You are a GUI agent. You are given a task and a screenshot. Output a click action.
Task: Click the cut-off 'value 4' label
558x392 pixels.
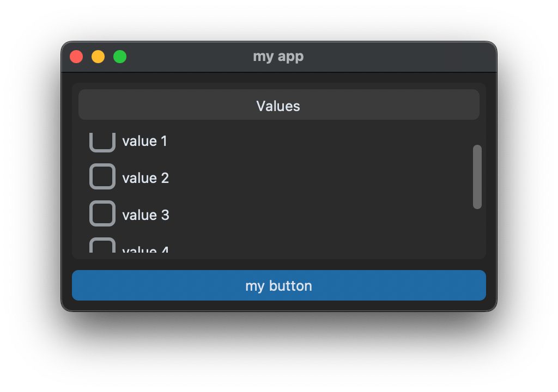pyautogui.click(x=145, y=249)
